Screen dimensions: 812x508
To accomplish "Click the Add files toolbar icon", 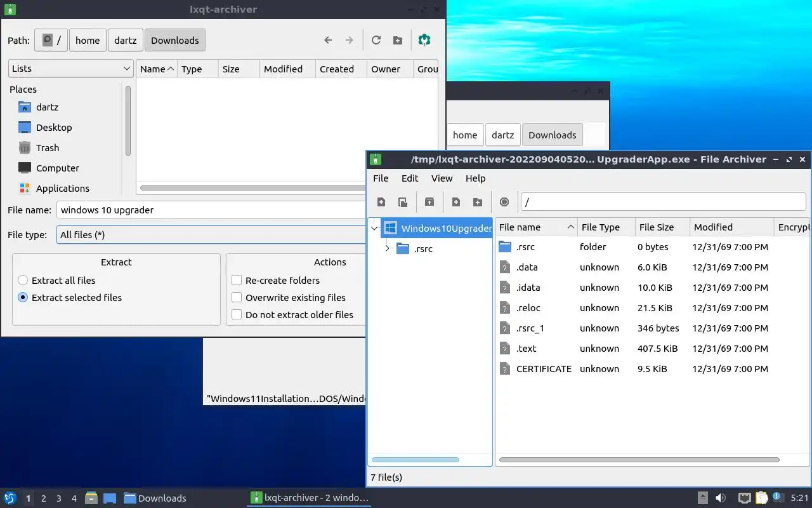I will (456, 202).
